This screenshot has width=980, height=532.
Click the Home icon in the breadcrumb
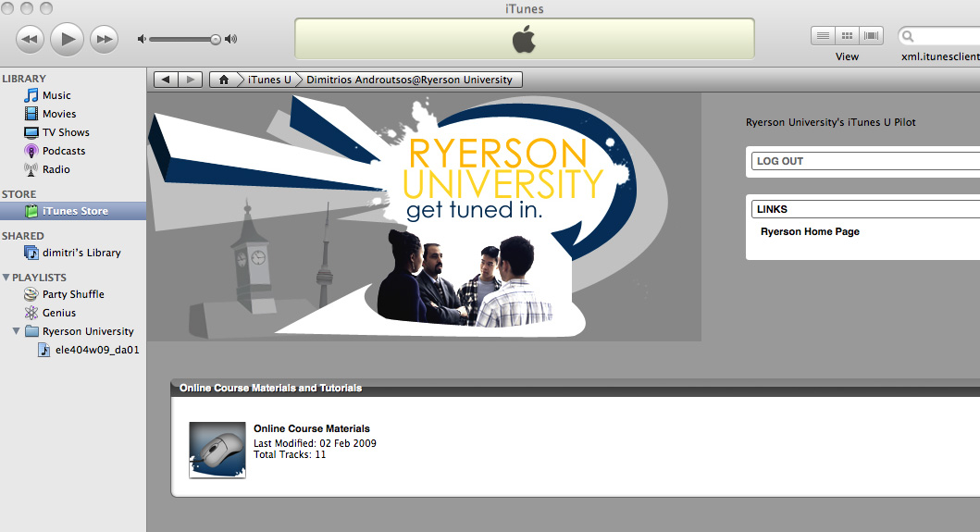(x=224, y=80)
